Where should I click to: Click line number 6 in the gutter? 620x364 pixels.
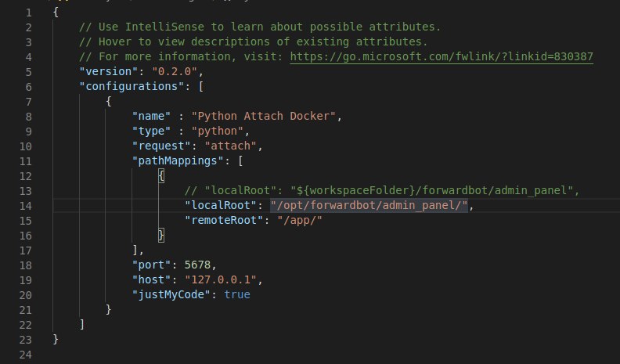(x=29, y=87)
